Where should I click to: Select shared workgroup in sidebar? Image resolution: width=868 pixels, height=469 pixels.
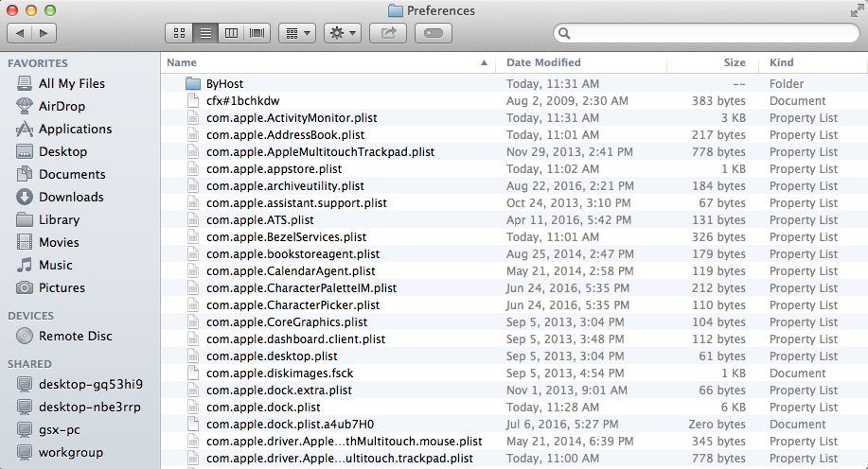click(x=70, y=452)
